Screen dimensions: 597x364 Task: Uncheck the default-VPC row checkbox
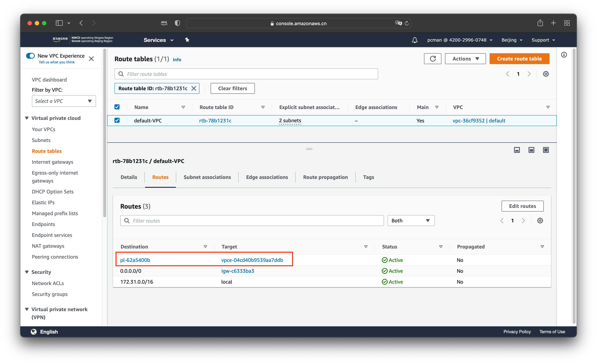(117, 120)
